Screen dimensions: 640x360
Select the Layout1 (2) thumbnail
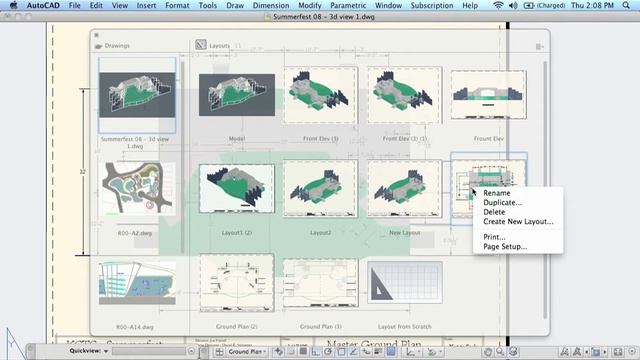click(237, 189)
